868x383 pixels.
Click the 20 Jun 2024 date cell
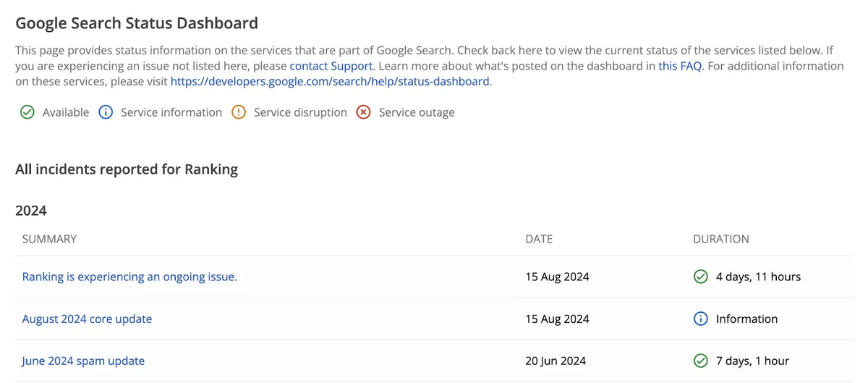point(556,361)
